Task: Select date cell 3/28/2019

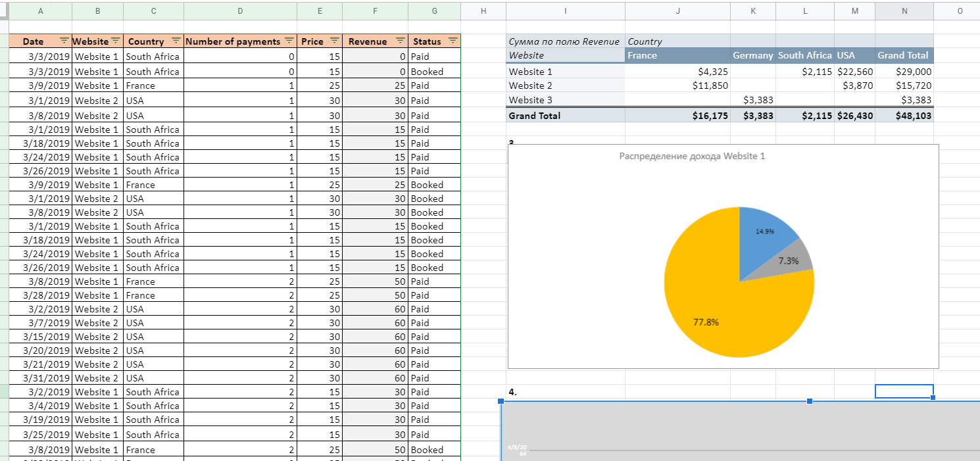Action: coord(41,295)
